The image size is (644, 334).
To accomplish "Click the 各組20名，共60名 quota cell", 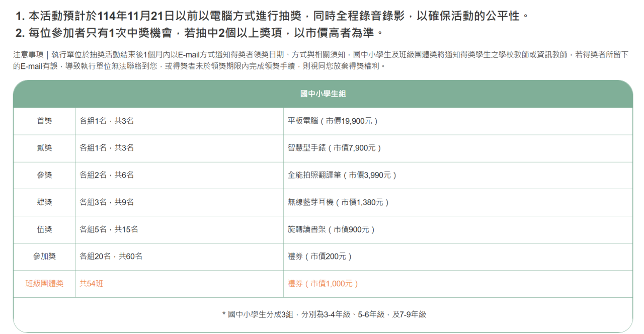I will point(111,257).
